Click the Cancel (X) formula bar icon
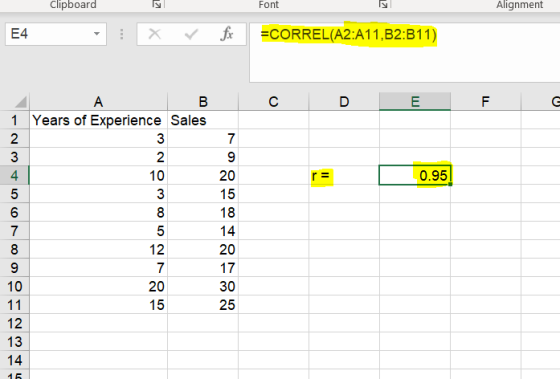The height and width of the screenshot is (379, 560). tap(155, 34)
